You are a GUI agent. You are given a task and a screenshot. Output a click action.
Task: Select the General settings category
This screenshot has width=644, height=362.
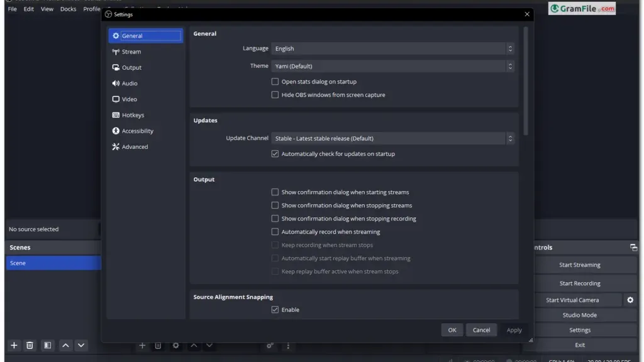point(146,36)
